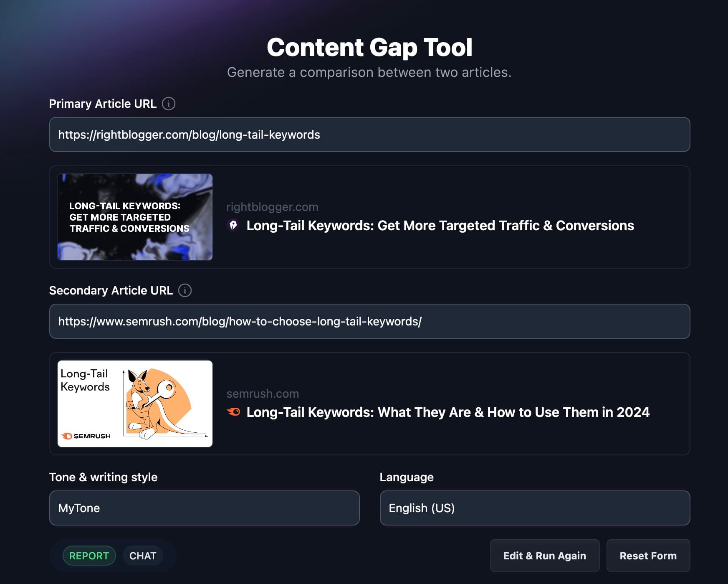
Task: Click into the Secondary Article URL field
Action: pos(369,321)
